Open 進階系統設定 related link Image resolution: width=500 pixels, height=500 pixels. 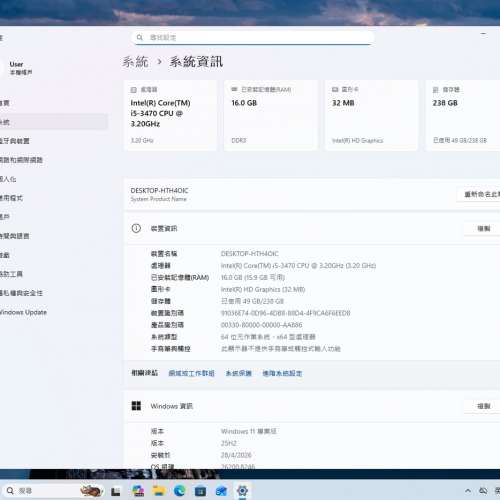click(282, 373)
